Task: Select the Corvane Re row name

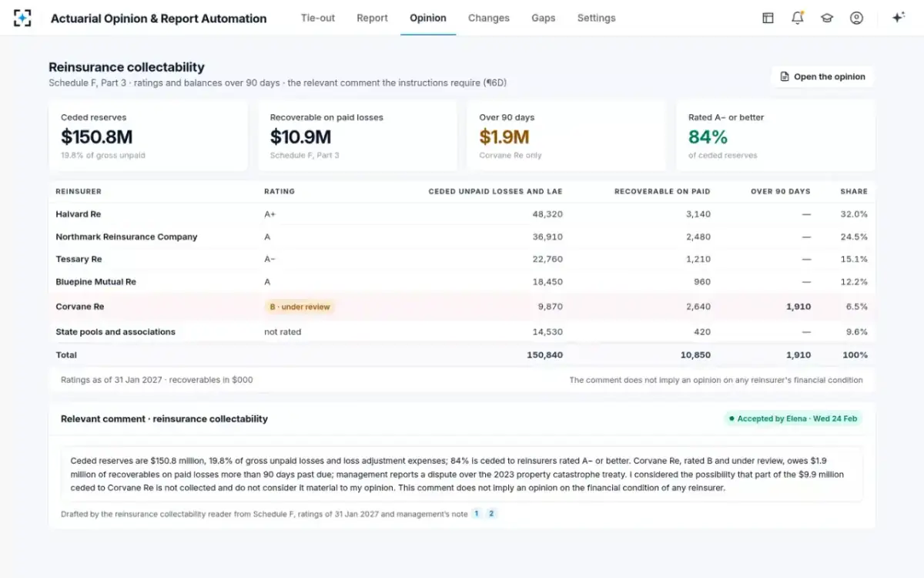Action: point(79,307)
